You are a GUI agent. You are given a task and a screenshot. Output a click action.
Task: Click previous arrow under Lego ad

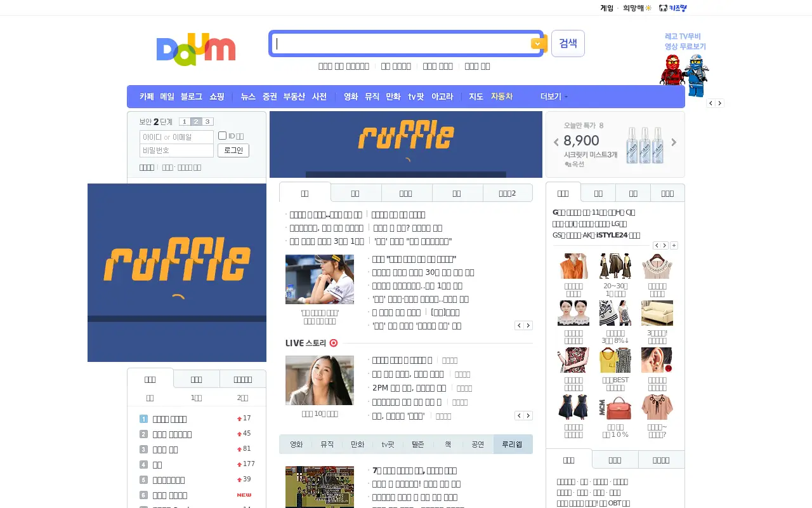coord(711,103)
